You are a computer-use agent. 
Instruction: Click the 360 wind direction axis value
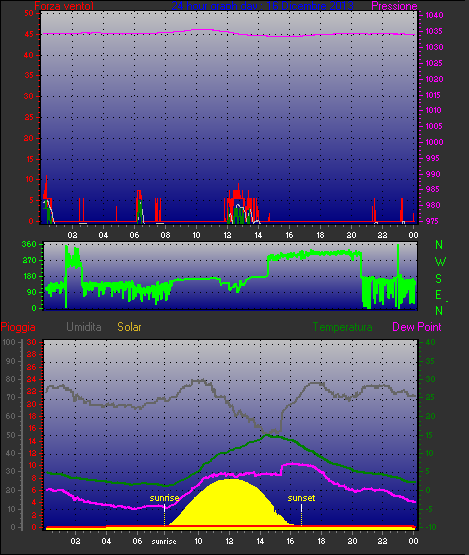coord(29,244)
